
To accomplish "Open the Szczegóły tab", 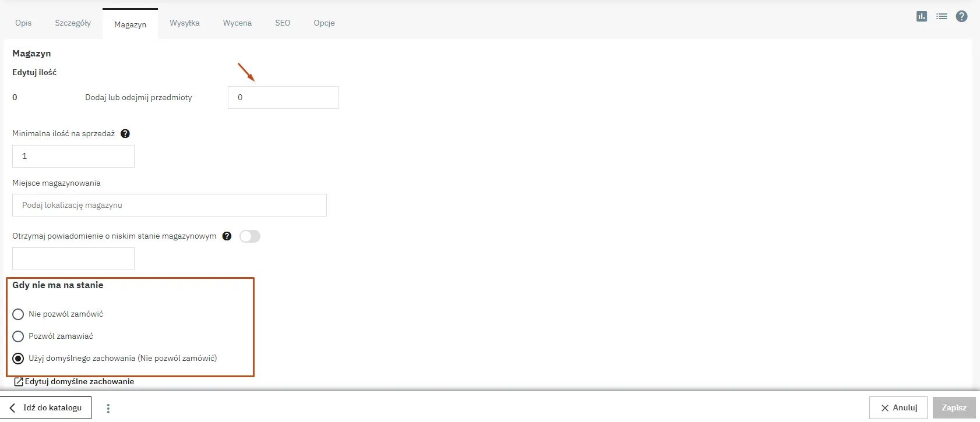I will [x=73, y=23].
